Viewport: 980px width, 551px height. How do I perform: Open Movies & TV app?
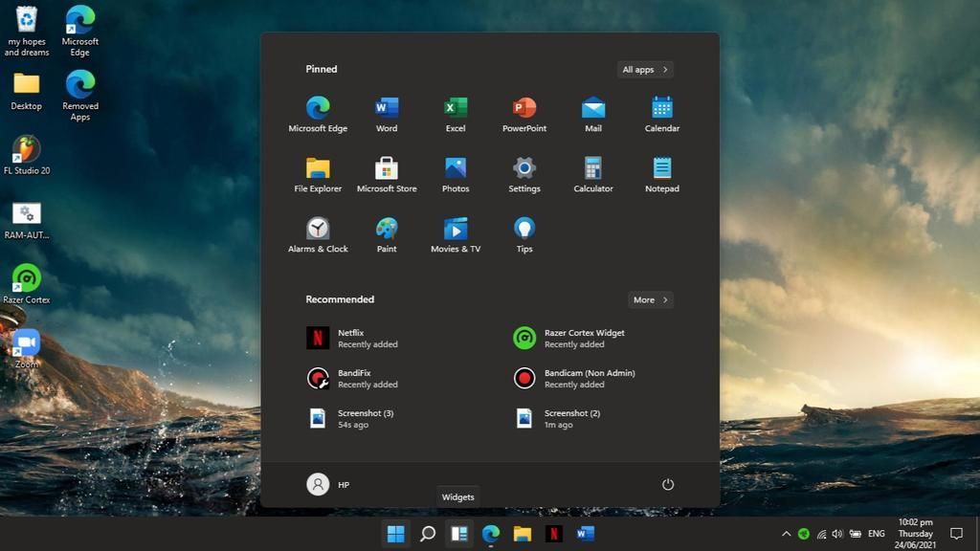pyautogui.click(x=455, y=235)
